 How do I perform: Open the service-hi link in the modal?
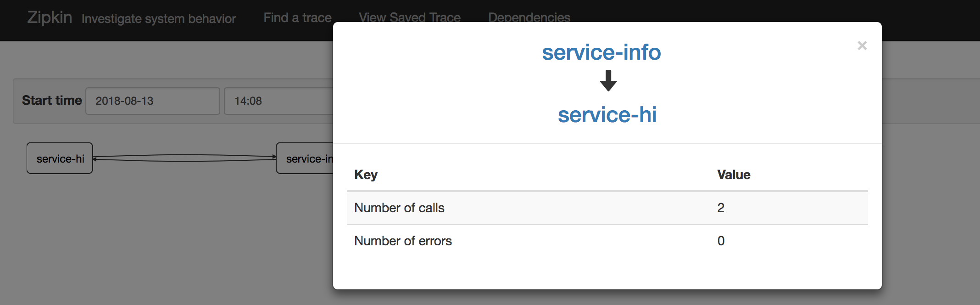607,115
